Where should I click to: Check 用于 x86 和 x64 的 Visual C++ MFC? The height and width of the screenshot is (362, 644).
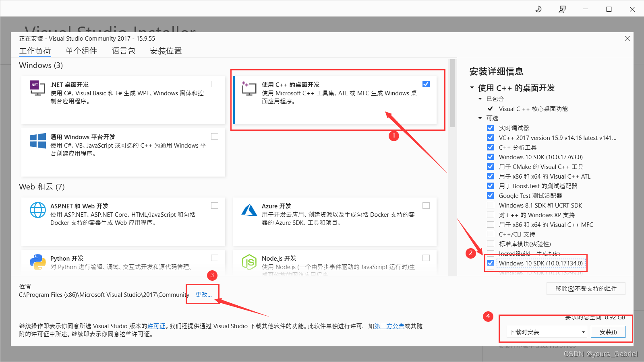491,224
